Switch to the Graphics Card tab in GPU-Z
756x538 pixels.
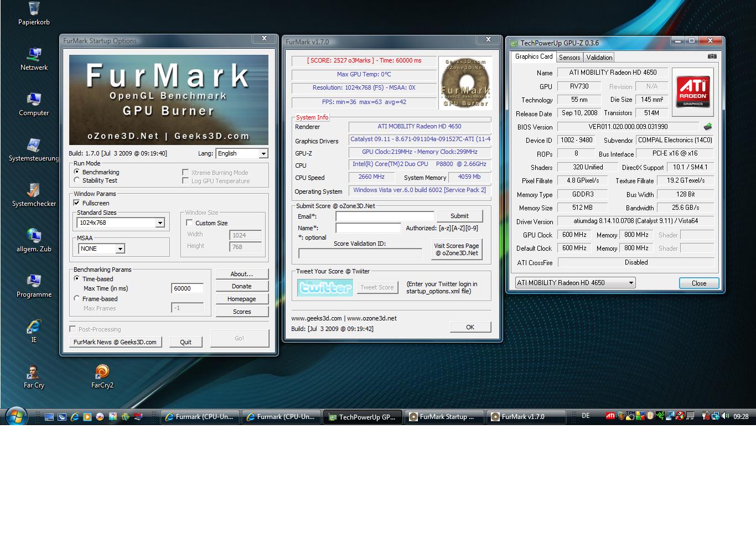pyautogui.click(x=534, y=56)
